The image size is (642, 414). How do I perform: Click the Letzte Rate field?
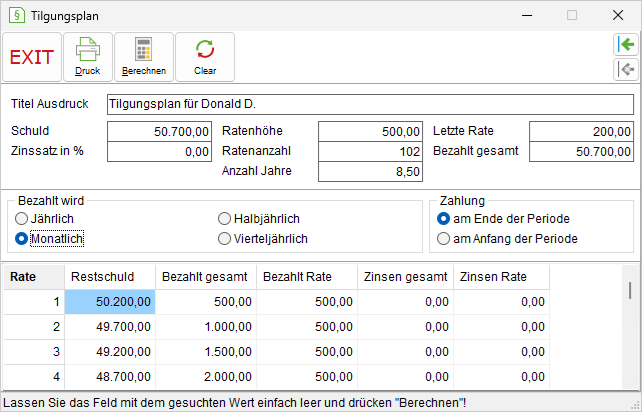[581, 131]
